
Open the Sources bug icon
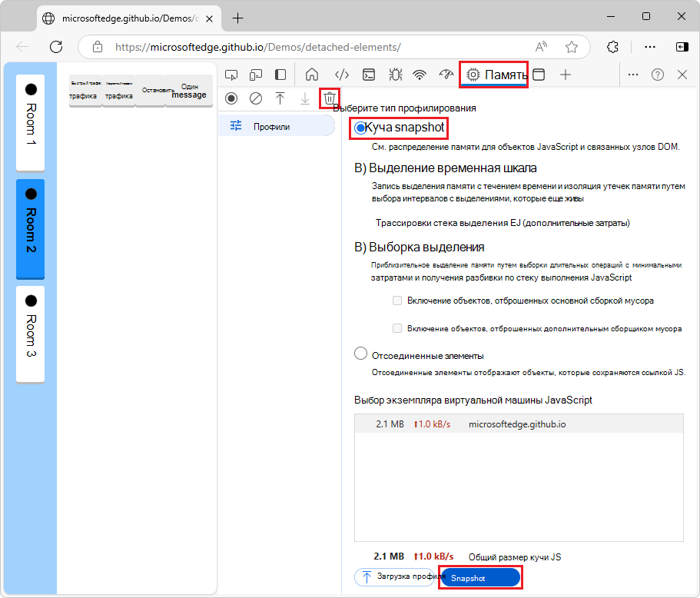[x=395, y=75]
